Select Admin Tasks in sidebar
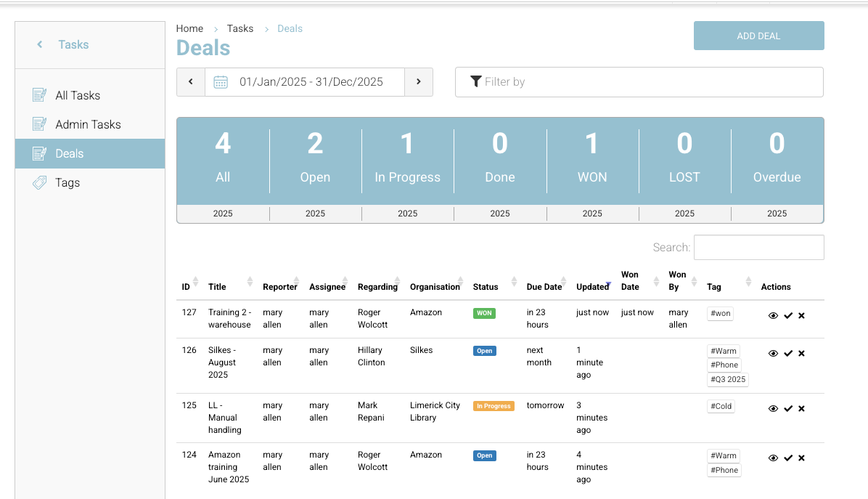Image resolution: width=868 pixels, height=499 pixels. 88,125
